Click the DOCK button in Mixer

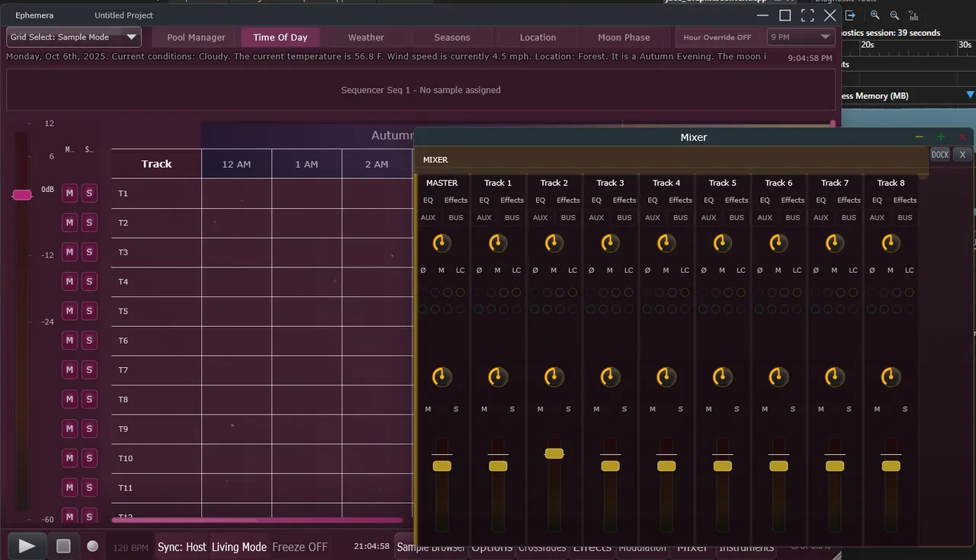click(x=940, y=155)
